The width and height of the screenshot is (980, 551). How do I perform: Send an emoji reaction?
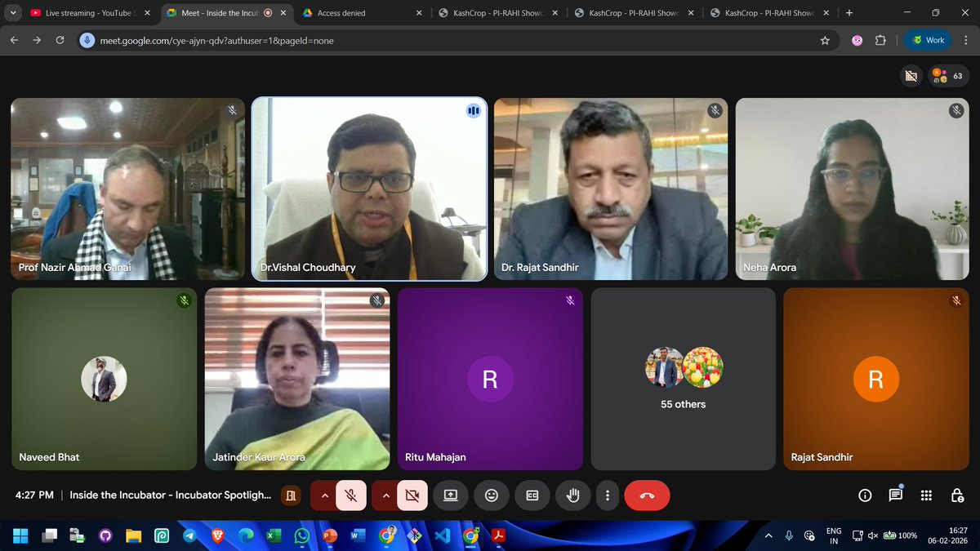click(491, 495)
